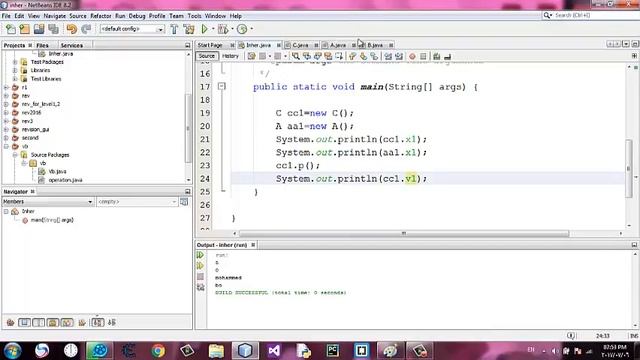640x360 pixels.
Task: Select main(String[] args) in the Navigator
Action: 52,220
